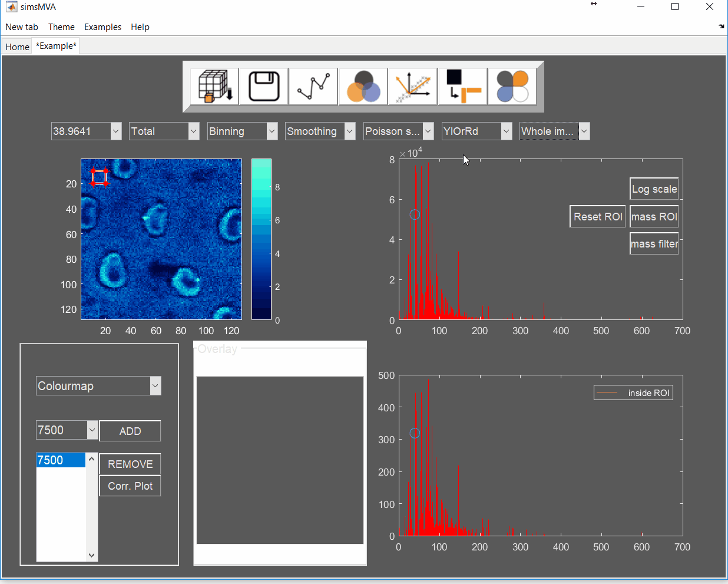Screen dimensions: 728x584
Task: Expand the Smoothing dropdown
Action: pyautogui.click(x=350, y=131)
